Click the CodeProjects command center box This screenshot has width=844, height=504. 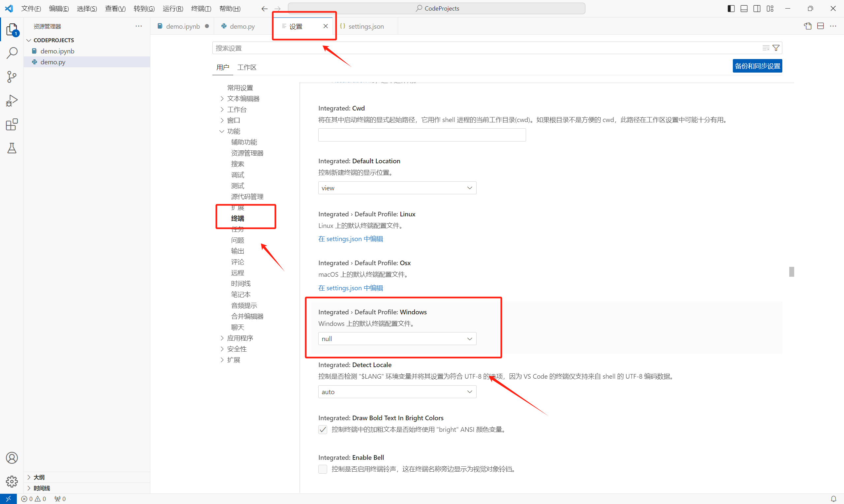[437, 9]
